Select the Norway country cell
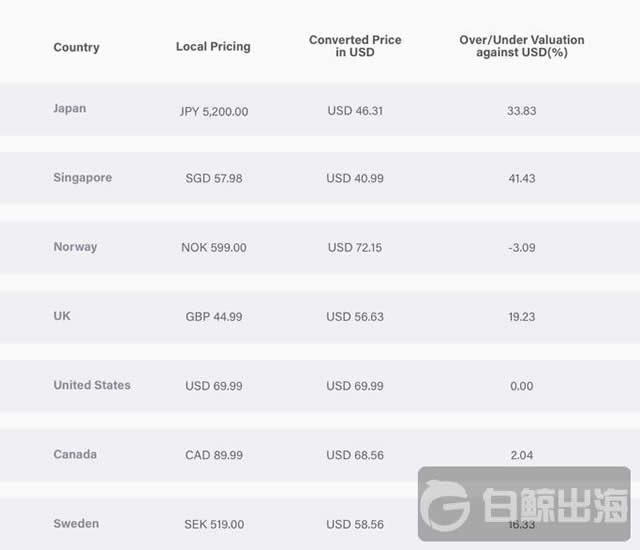 (75, 247)
